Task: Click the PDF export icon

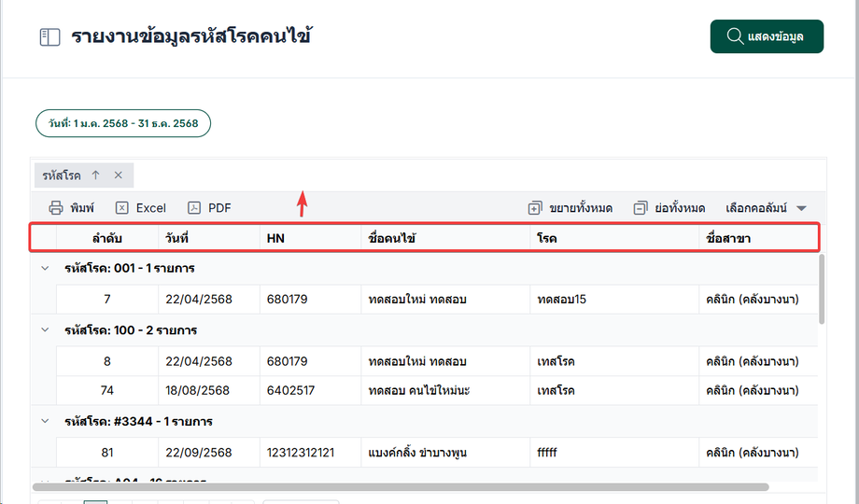Action: [194, 208]
